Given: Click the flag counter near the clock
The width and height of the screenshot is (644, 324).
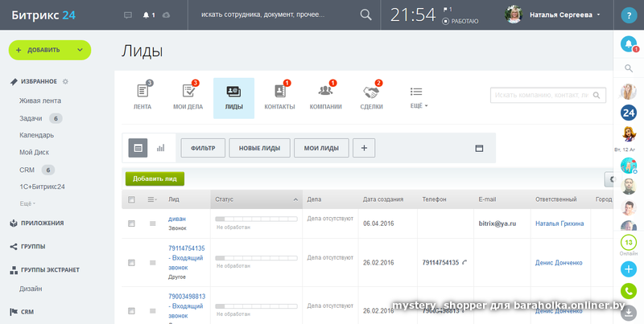Looking at the screenshot, I should tap(448, 9).
